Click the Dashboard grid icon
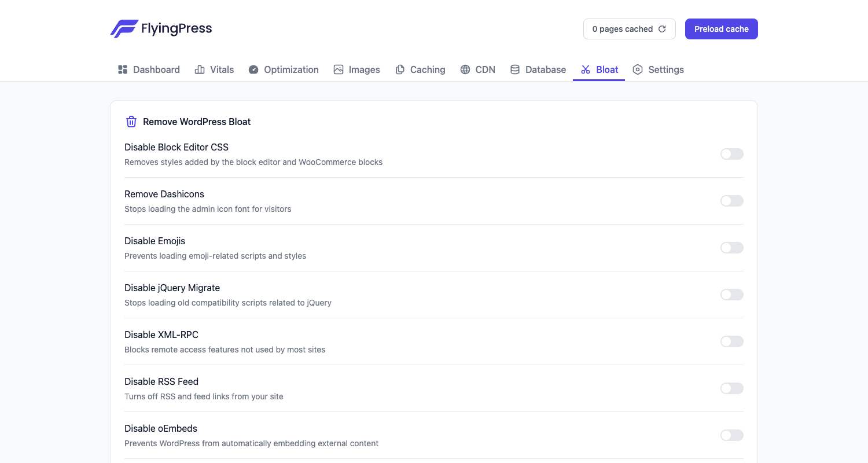Image resolution: width=868 pixels, height=463 pixels. pyautogui.click(x=123, y=69)
